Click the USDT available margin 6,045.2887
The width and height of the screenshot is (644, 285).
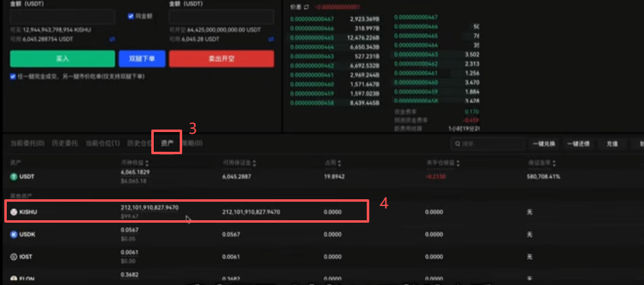pyautogui.click(x=236, y=176)
